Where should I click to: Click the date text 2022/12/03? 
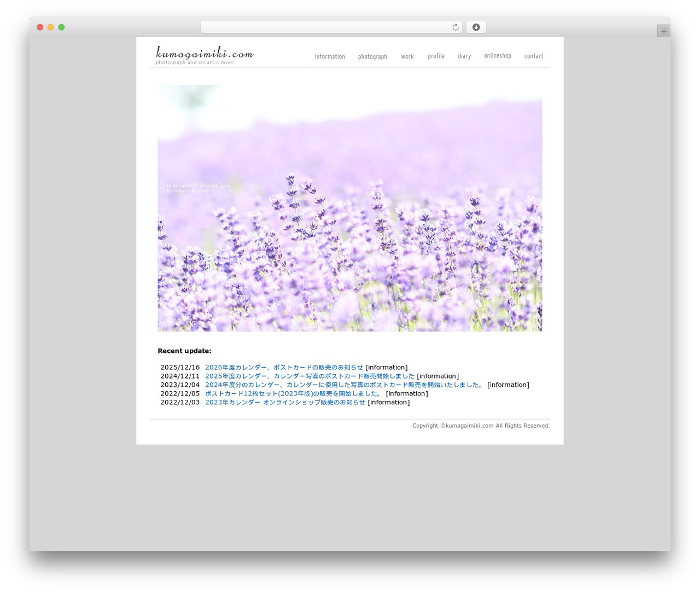180,403
